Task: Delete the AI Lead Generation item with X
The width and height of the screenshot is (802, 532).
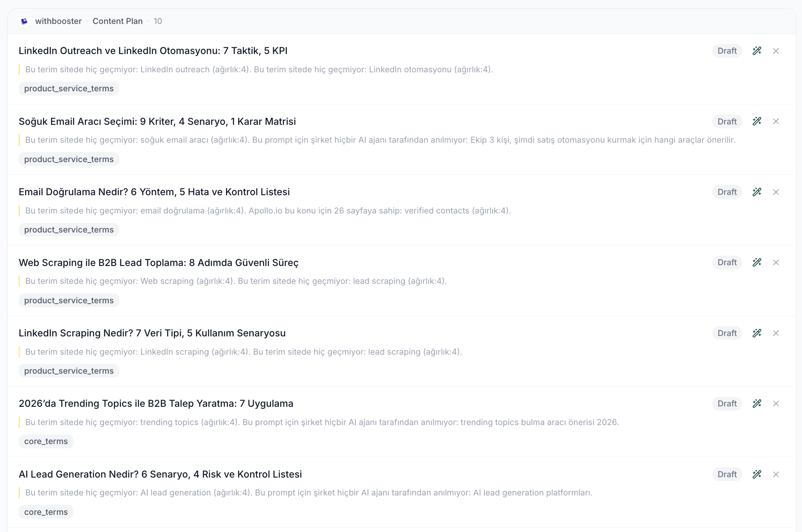Action: coord(776,474)
